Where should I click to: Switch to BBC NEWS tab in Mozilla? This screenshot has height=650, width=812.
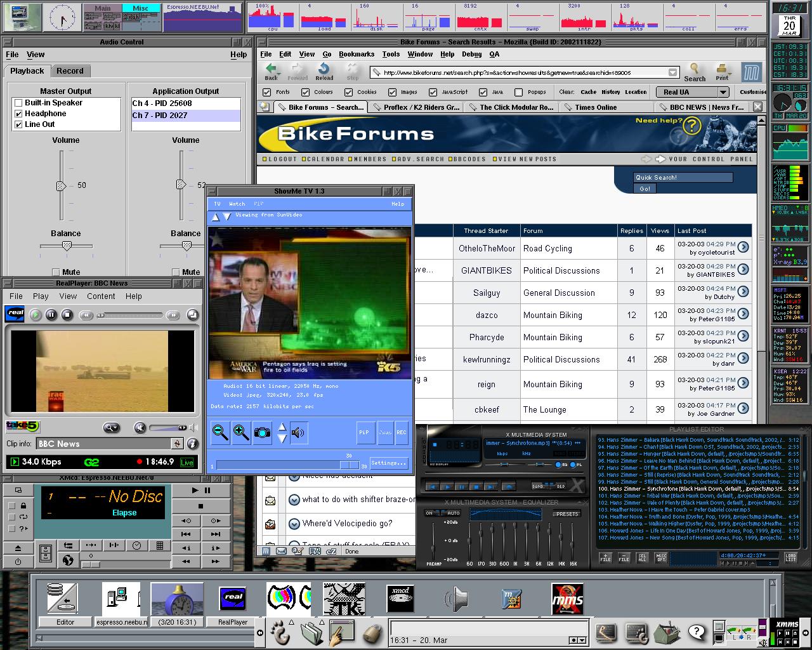701,107
